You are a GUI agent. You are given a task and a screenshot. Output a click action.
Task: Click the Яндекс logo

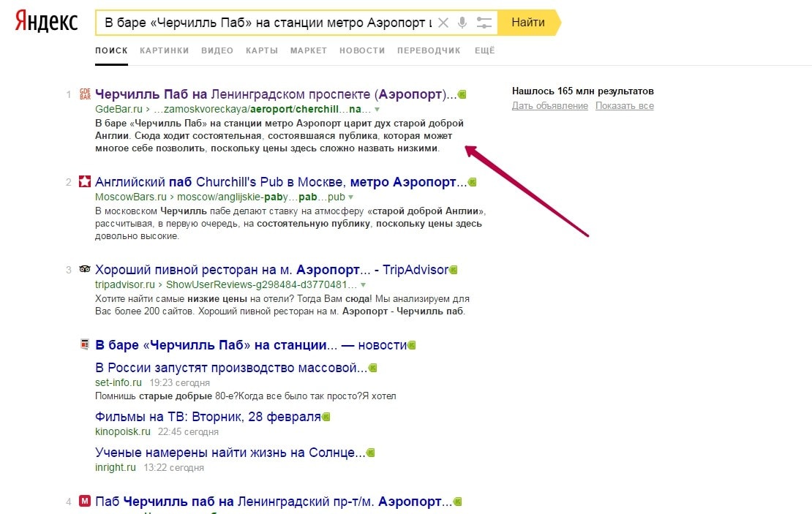click(x=46, y=22)
